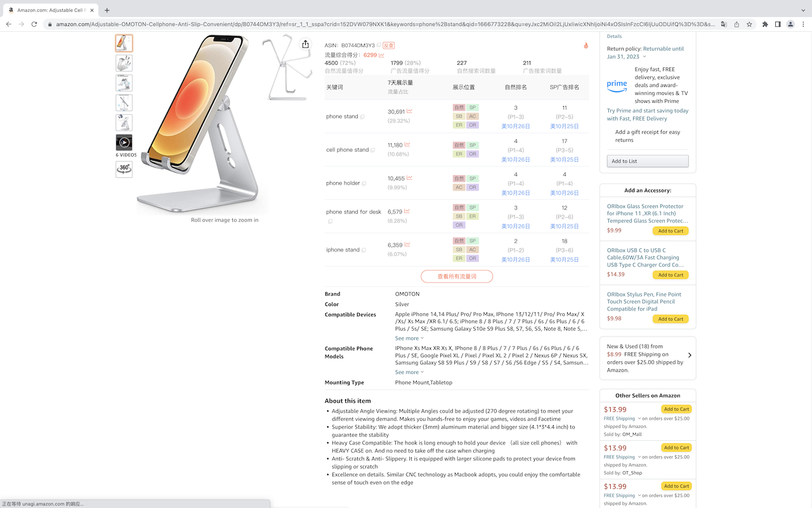Open trend chart icon beside 10,455
Image resolution: width=812 pixels, height=508 pixels.
[409, 178]
